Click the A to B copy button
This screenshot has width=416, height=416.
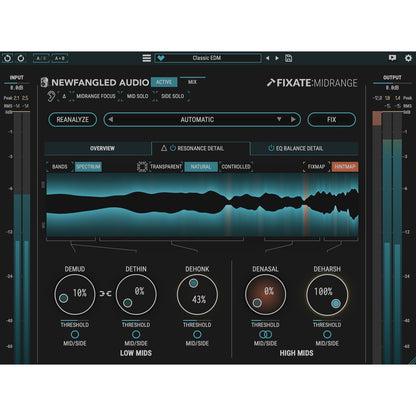(x=60, y=58)
